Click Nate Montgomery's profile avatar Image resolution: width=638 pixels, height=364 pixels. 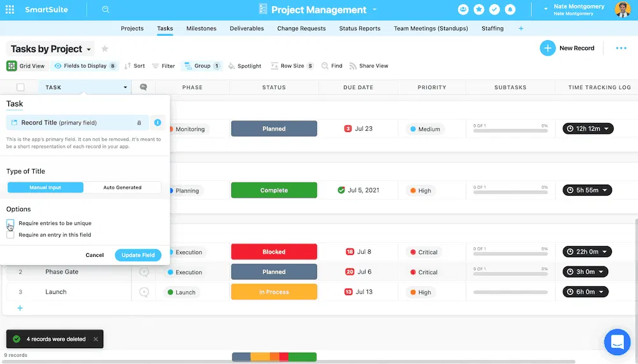(x=623, y=10)
